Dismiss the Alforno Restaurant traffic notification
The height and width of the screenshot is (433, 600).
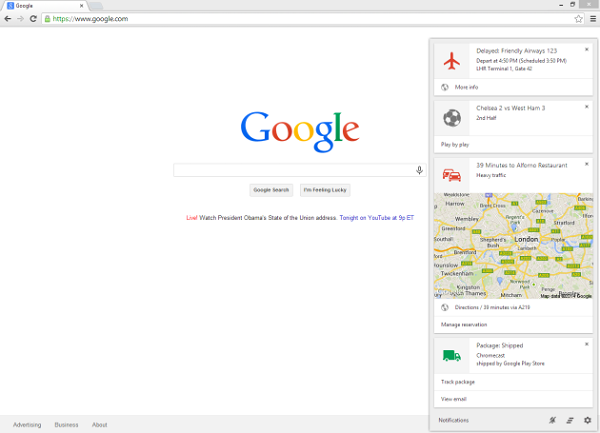587,164
